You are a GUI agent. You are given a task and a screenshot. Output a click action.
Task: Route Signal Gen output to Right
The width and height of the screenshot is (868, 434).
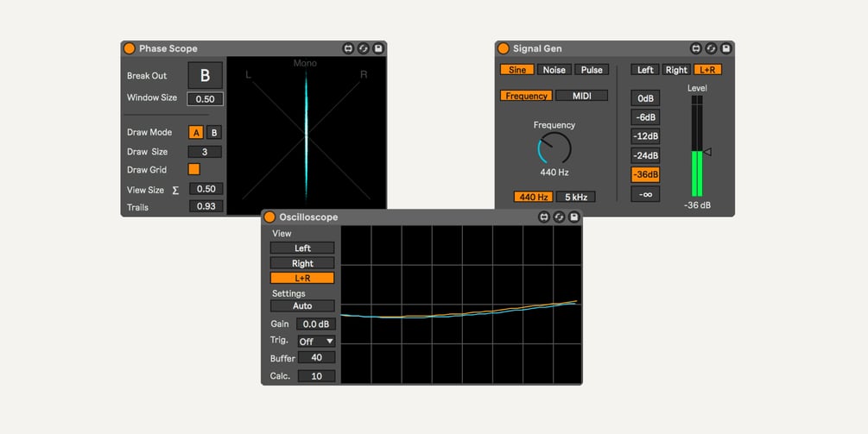pos(676,70)
